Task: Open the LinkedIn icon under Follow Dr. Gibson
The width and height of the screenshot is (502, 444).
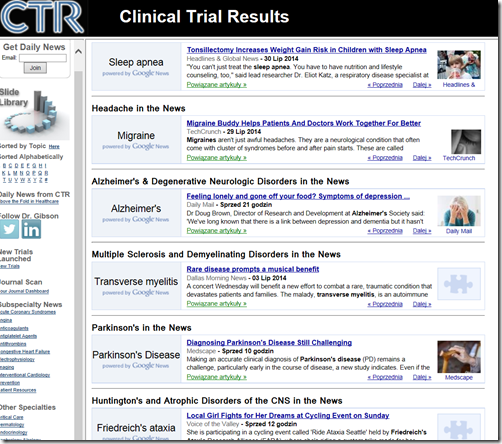Action: pos(31,229)
